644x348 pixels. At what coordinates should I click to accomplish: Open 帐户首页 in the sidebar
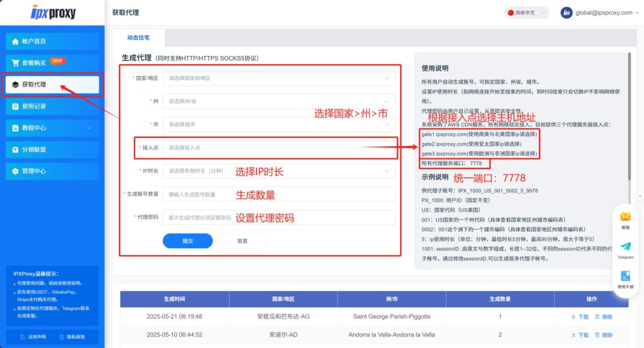coord(52,41)
